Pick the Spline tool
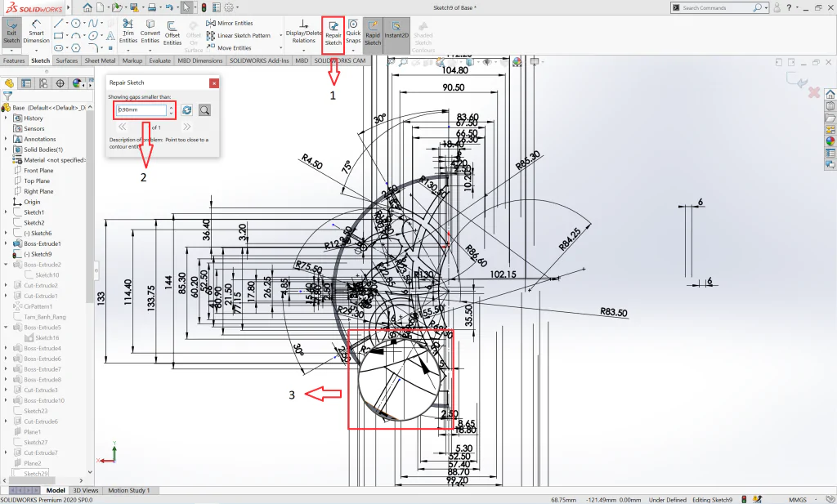 click(x=93, y=23)
